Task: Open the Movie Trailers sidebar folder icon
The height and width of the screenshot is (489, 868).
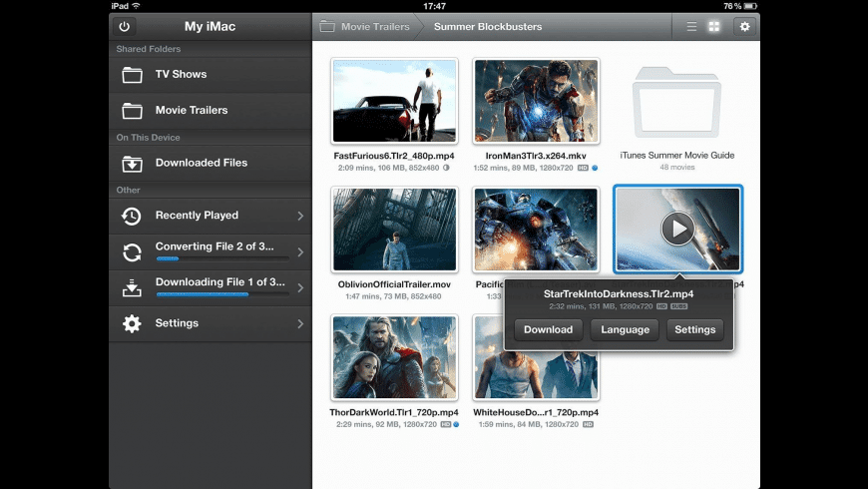Action: [132, 111]
